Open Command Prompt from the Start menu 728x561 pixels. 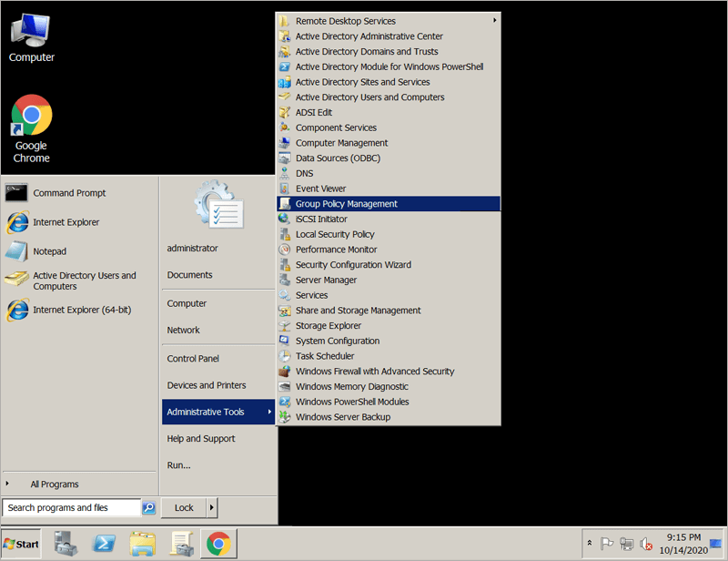(69, 193)
